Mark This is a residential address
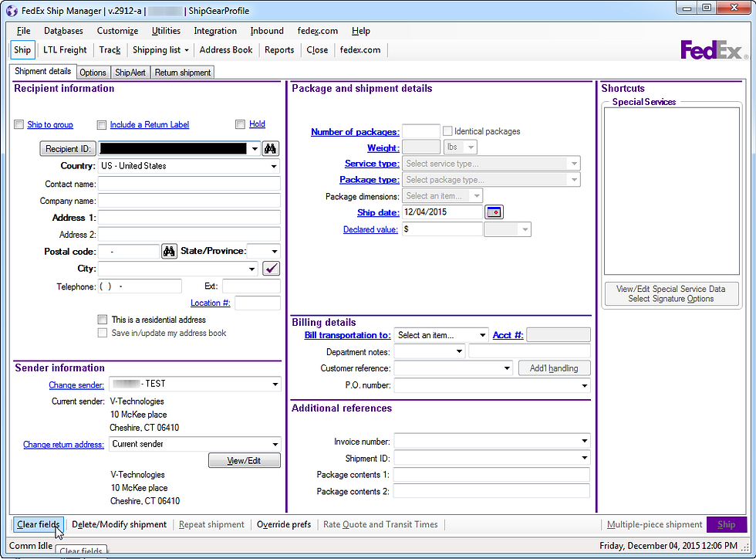Viewport: 756px width, 559px height. 102,320
